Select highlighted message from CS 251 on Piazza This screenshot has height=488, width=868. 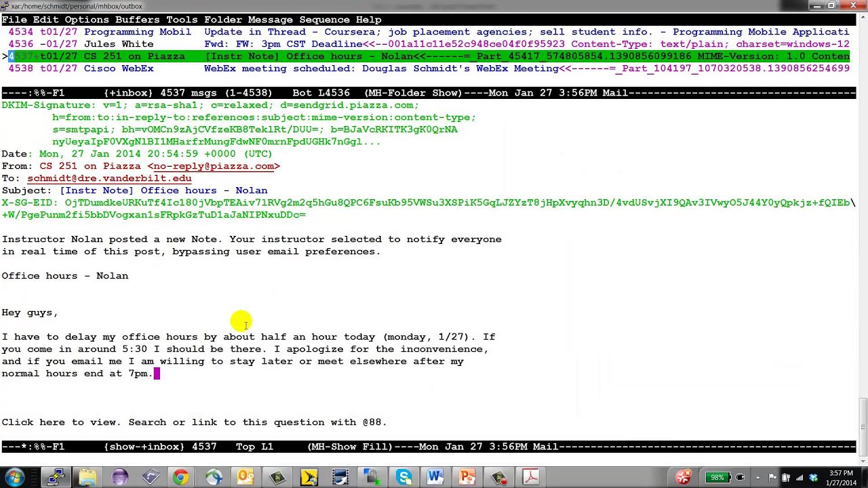point(429,56)
